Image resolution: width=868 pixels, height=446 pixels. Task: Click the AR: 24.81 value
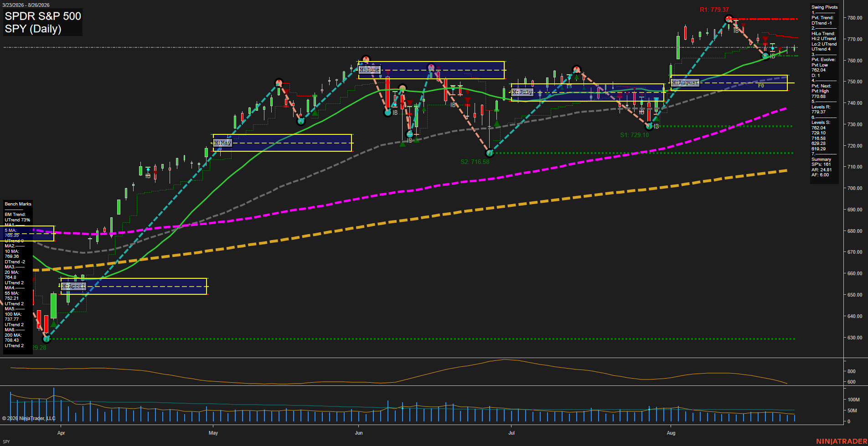[x=821, y=169]
